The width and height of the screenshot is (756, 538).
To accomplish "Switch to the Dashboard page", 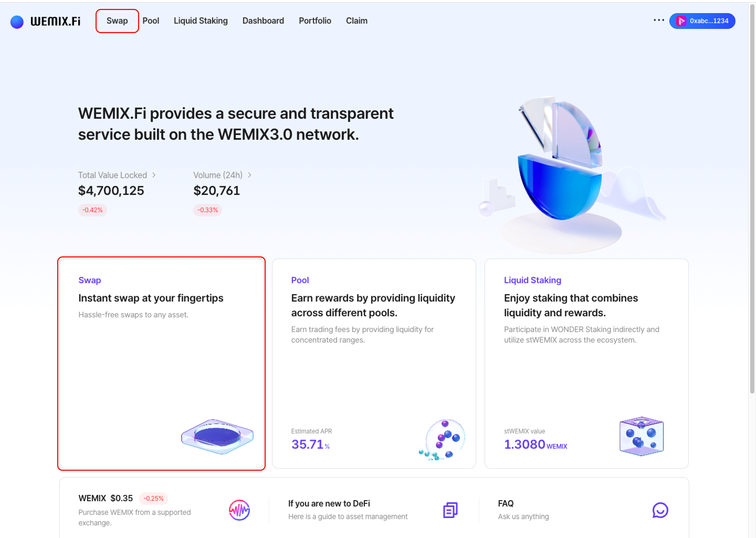I will pos(263,21).
